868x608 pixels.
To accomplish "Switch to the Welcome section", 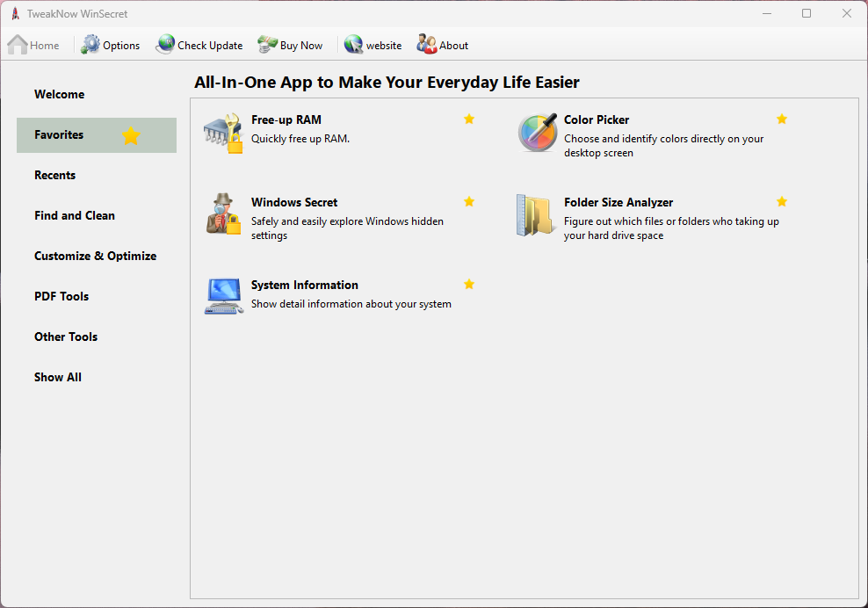I will coord(60,94).
